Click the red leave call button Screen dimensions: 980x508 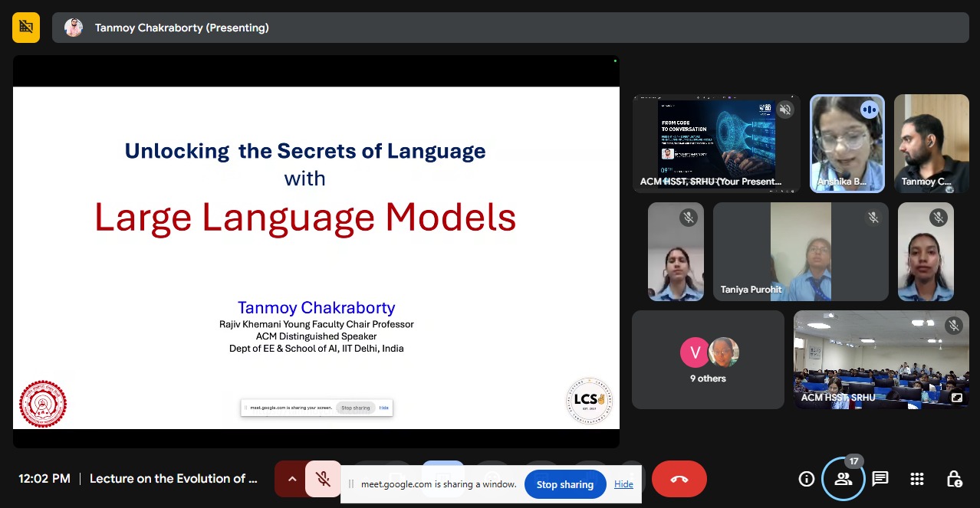tap(679, 479)
